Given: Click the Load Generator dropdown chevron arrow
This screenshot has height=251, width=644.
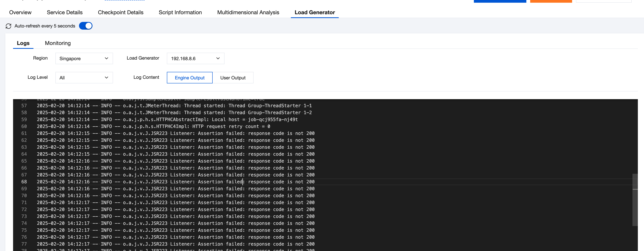Looking at the screenshot, I should (218, 58).
